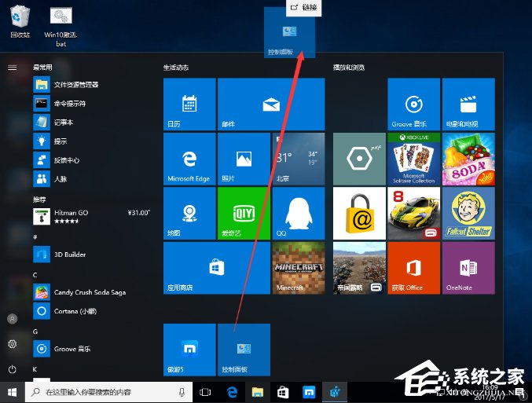
Task: Open the 控制面板 tile in Start menu
Action: (244, 349)
